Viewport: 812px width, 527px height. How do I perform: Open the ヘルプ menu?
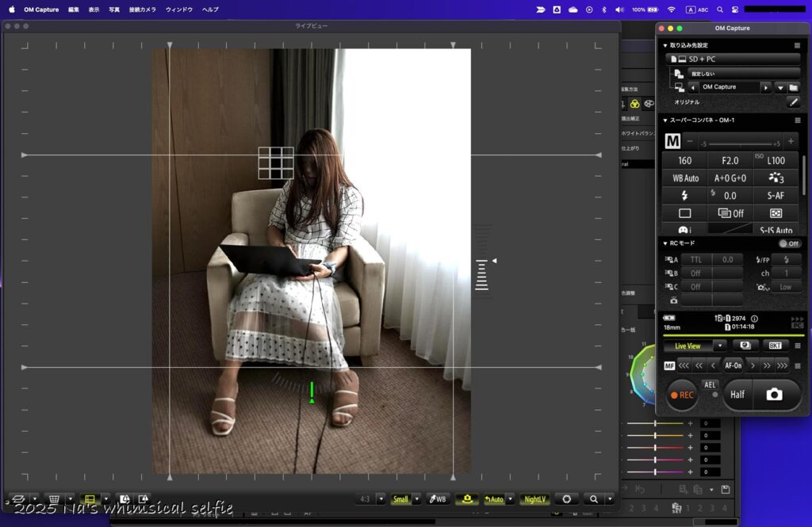click(210, 10)
